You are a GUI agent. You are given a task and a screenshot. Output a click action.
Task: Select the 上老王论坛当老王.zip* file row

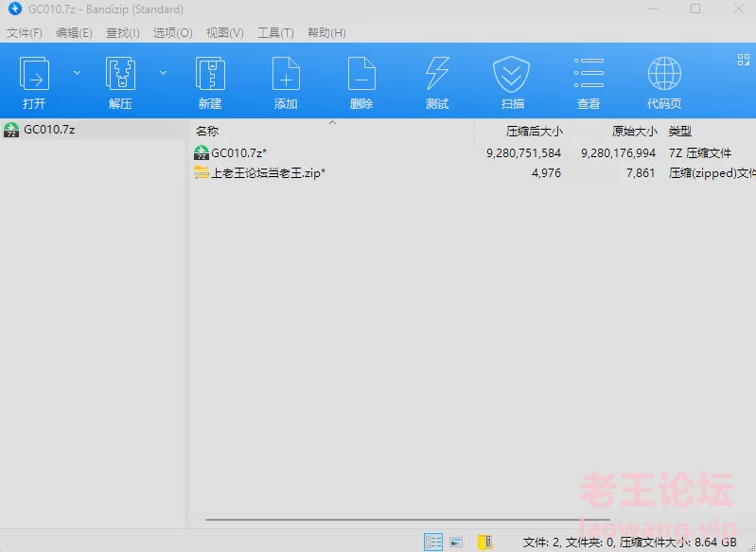[x=472, y=172]
